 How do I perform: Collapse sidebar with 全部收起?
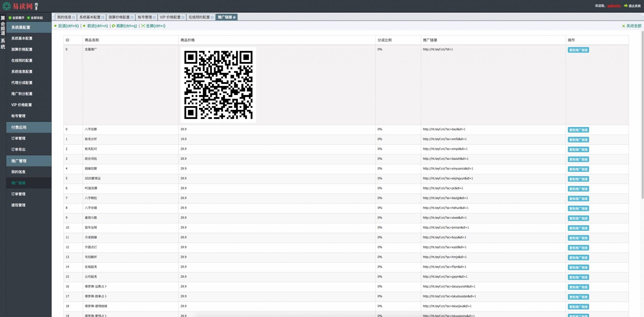click(x=35, y=18)
